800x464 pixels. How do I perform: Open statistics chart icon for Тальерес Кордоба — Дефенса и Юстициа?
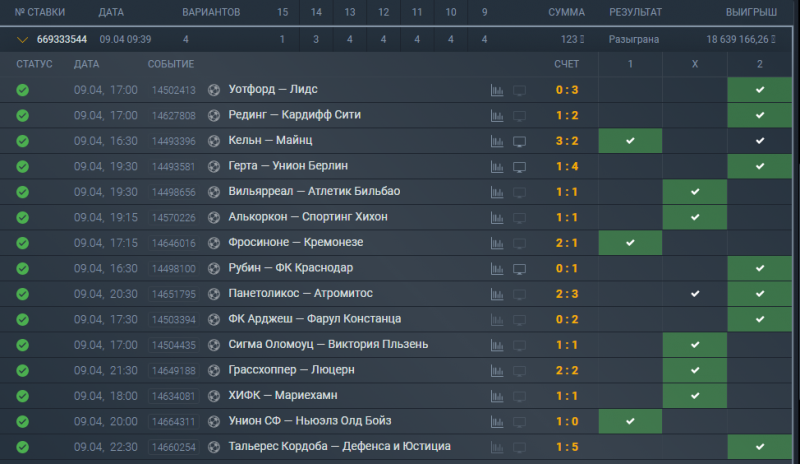(498, 447)
